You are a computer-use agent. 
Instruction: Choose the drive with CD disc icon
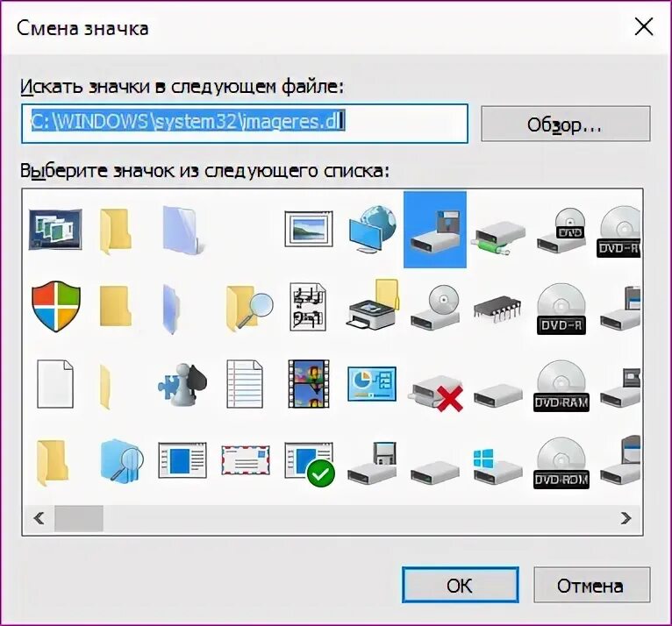(435, 307)
